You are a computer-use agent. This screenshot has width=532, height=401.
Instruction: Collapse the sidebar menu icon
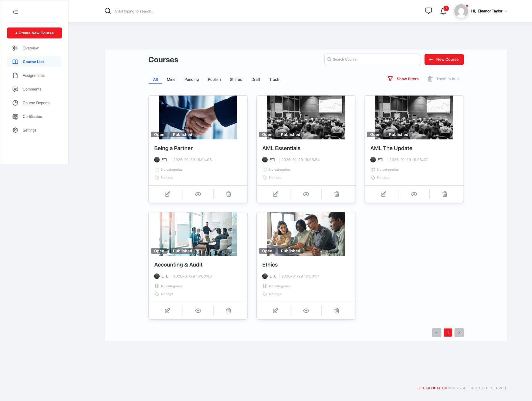pos(15,12)
